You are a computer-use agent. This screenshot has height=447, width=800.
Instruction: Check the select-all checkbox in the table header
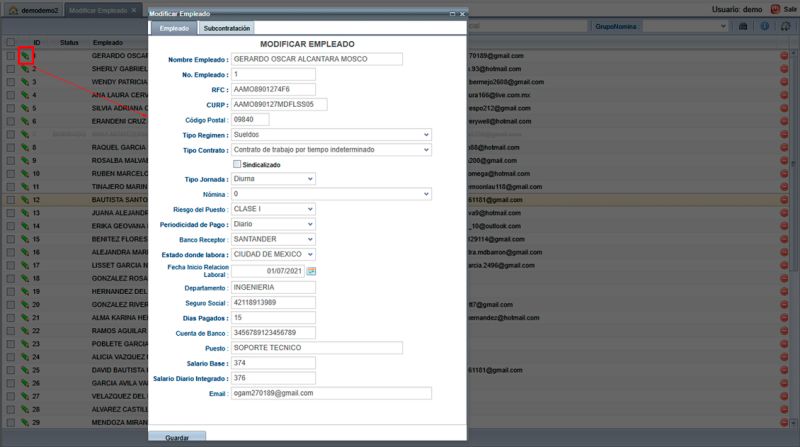[11, 42]
